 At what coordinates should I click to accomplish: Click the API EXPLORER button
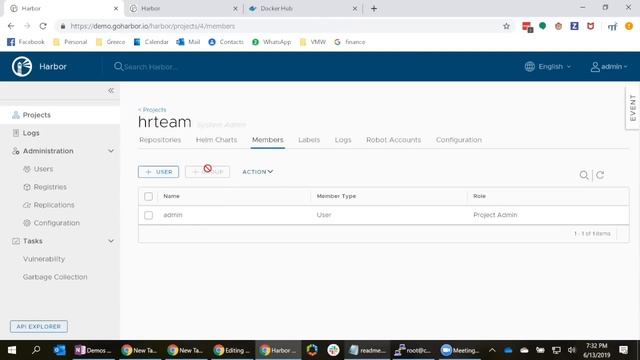(39, 327)
